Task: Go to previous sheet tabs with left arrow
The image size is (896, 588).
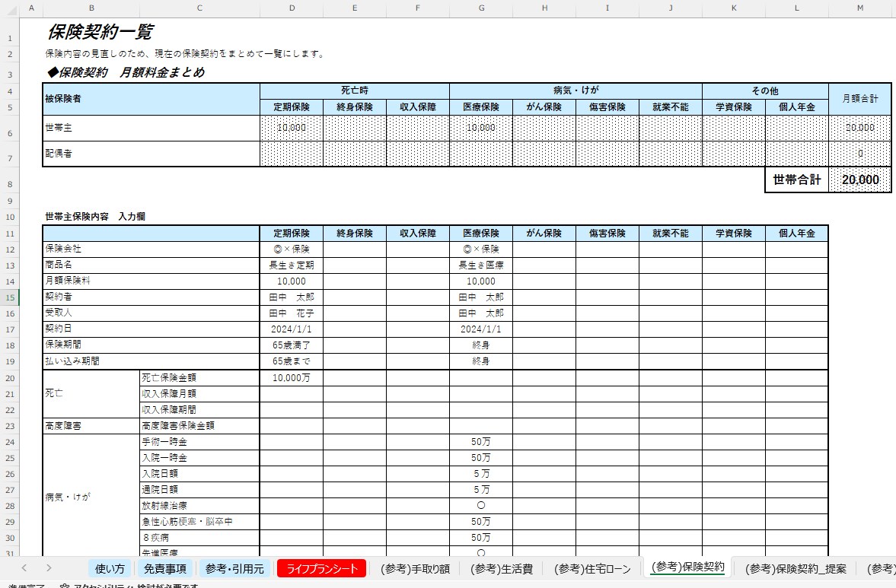Action: click(x=24, y=568)
